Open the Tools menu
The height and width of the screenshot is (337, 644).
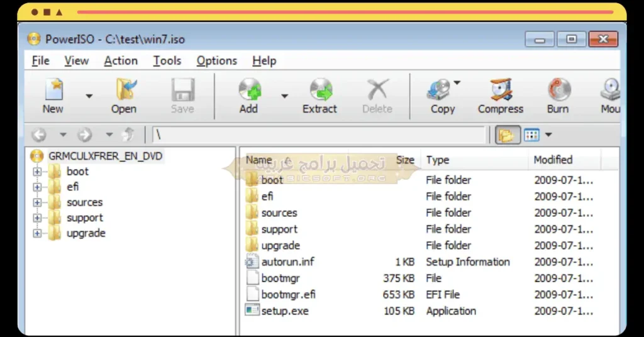167,61
